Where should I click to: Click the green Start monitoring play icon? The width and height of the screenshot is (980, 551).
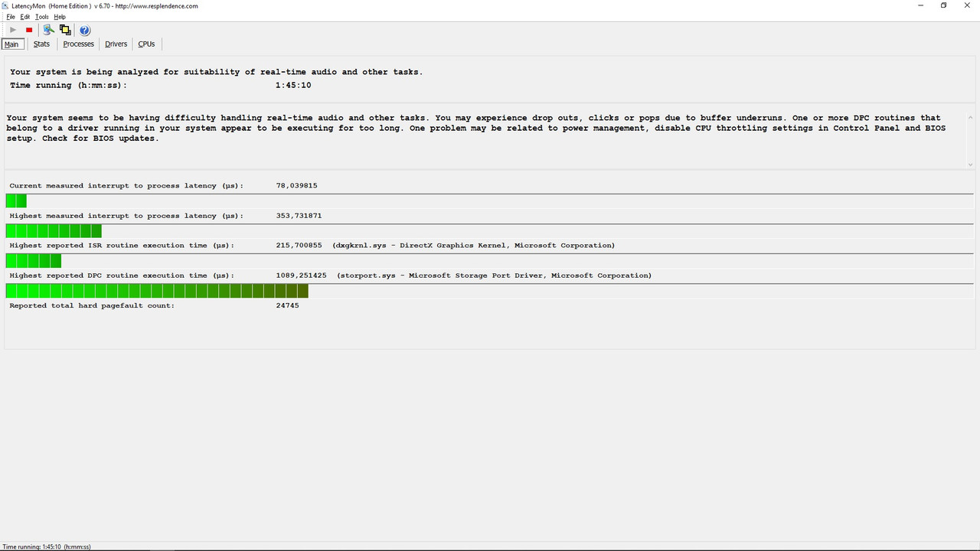(13, 30)
